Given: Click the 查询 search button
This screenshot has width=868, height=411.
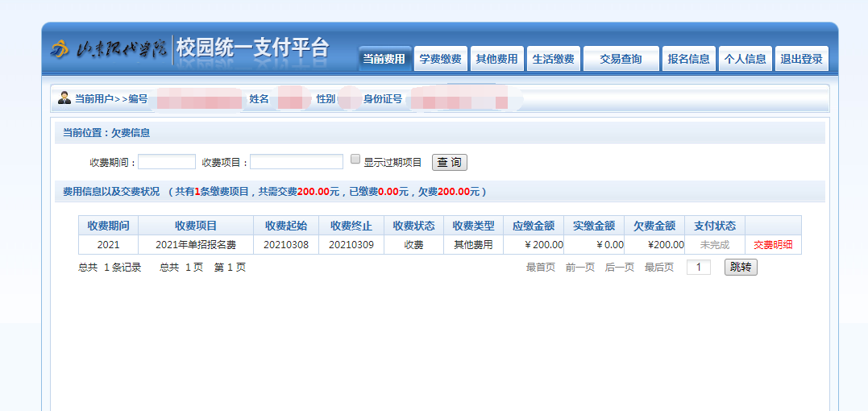Looking at the screenshot, I should [450, 162].
